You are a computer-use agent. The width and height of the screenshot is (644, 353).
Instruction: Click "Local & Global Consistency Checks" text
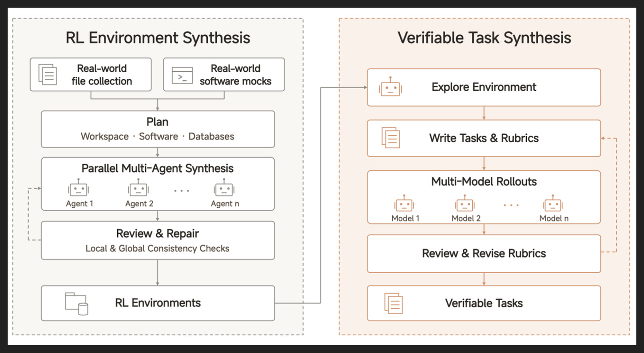[x=157, y=248]
